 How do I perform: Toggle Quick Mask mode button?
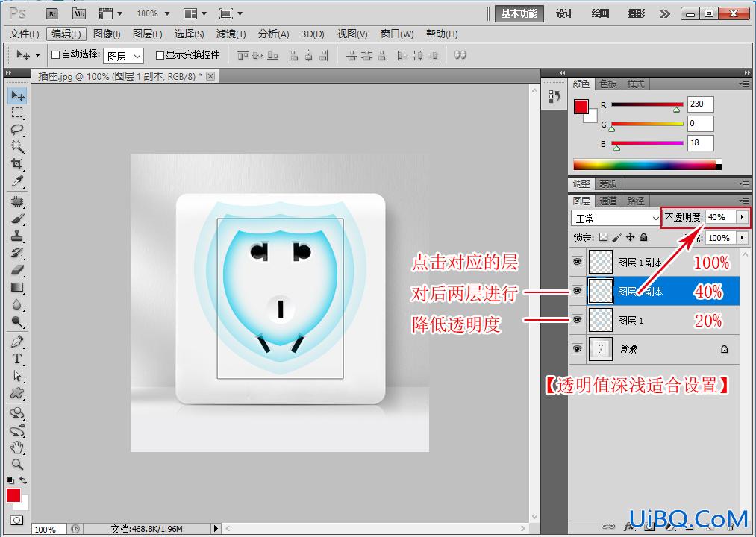[x=17, y=520]
